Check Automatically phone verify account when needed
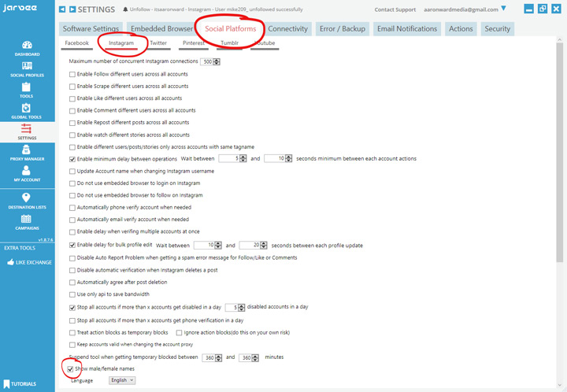567x392 pixels. pyautogui.click(x=72, y=208)
